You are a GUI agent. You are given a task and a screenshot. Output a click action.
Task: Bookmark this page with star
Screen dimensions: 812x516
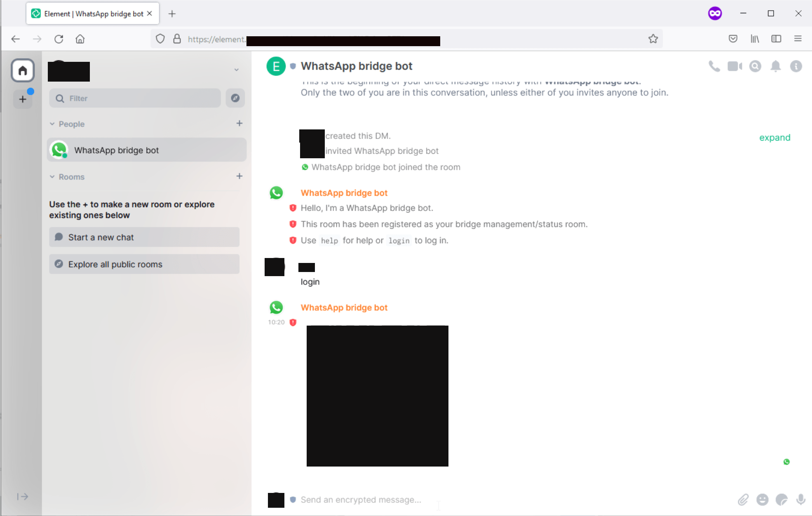653,39
